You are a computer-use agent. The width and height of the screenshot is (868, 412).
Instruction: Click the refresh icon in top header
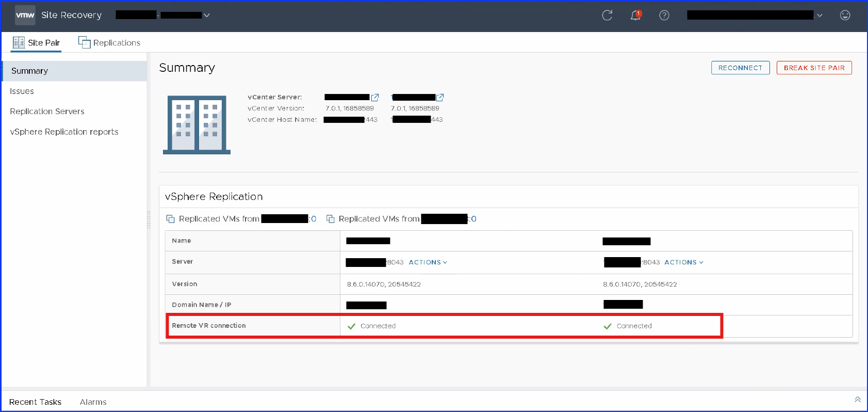point(607,15)
